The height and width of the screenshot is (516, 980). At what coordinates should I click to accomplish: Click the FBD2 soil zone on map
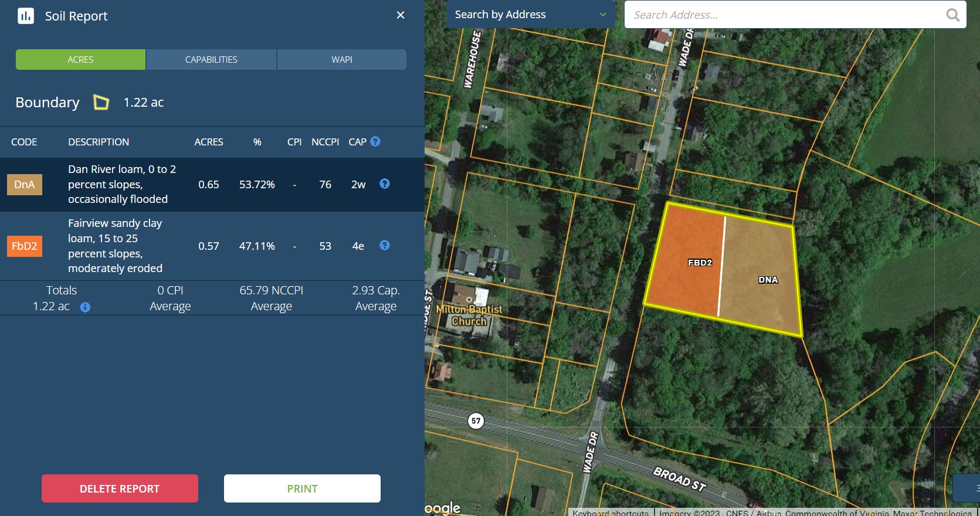pyautogui.click(x=686, y=276)
